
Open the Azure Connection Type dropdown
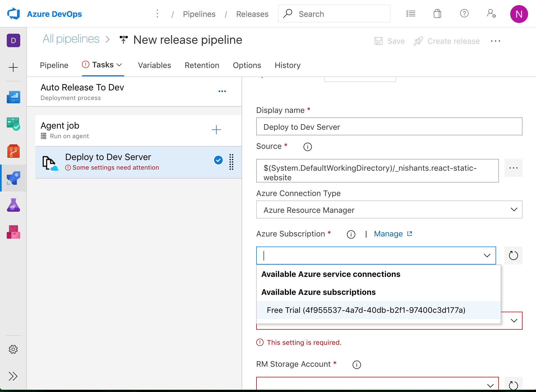click(389, 209)
